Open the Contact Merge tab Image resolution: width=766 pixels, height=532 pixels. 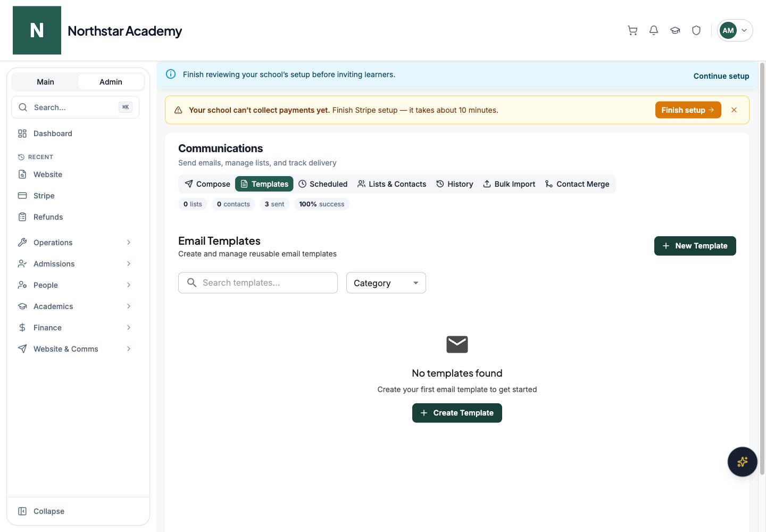(577, 184)
